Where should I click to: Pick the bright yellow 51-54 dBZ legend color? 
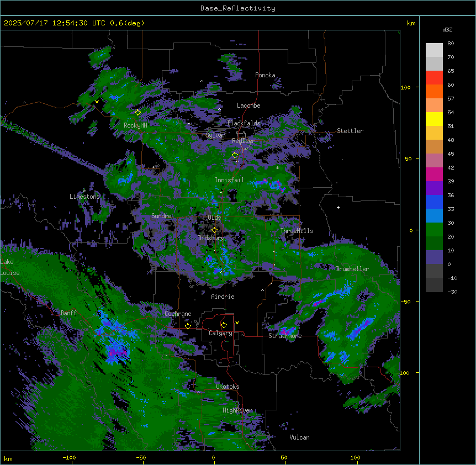[434, 119]
